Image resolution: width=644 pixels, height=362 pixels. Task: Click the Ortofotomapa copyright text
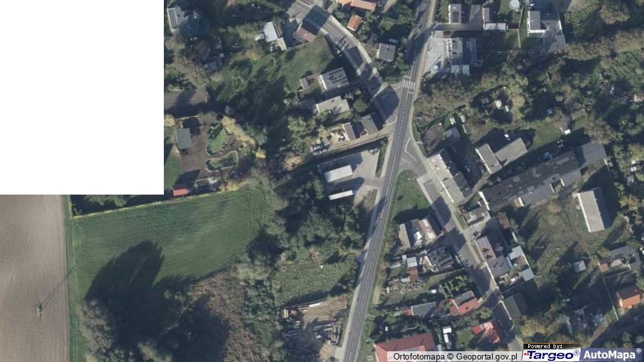tap(423, 357)
